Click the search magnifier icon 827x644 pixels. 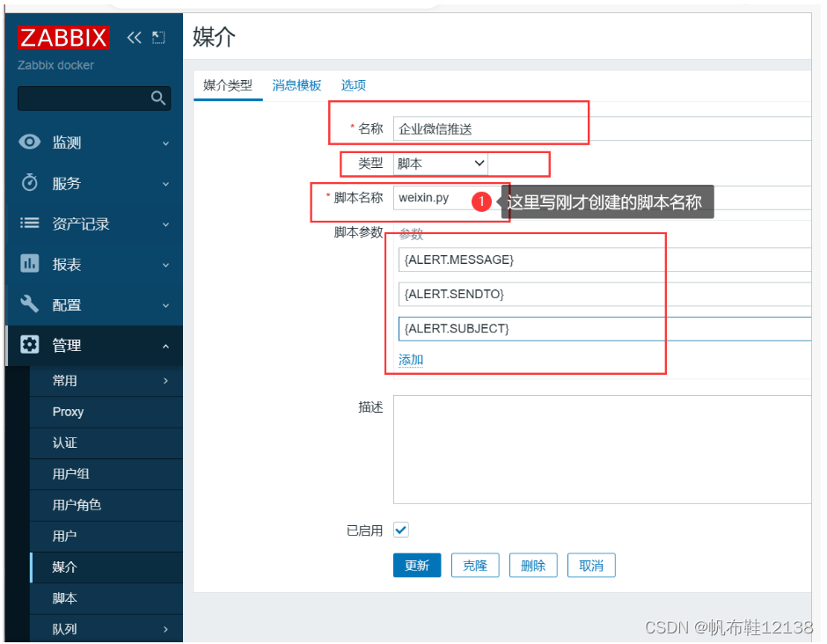point(158,98)
